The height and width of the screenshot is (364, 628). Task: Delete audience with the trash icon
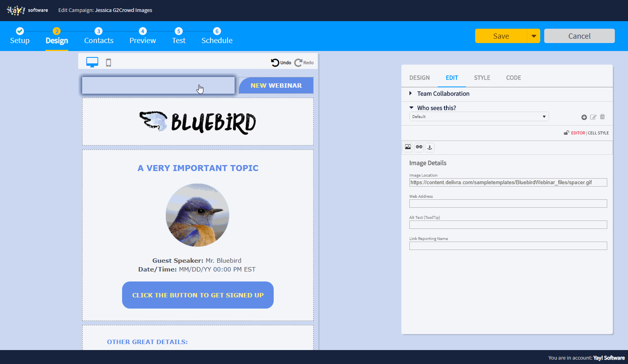(x=602, y=117)
